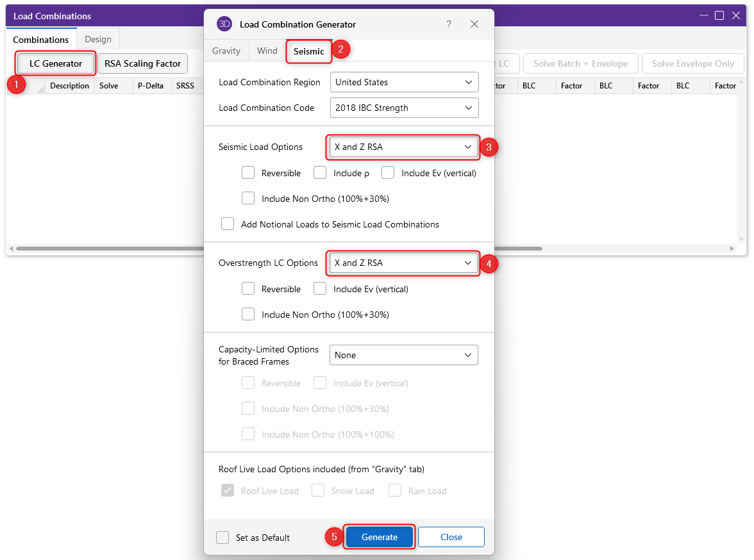Enable Reversible under Seismic Load Options
The width and height of the screenshot is (754, 560).
[x=248, y=172]
